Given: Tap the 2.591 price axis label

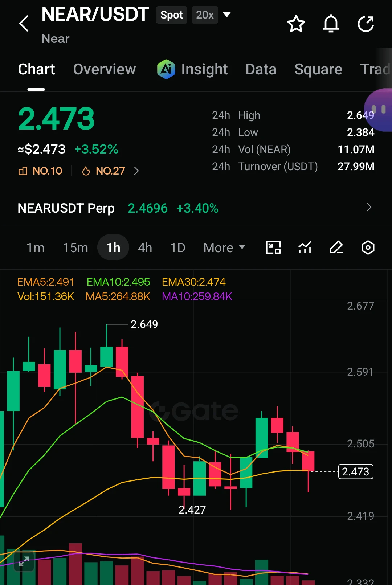Looking at the screenshot, I should (360, 372).
